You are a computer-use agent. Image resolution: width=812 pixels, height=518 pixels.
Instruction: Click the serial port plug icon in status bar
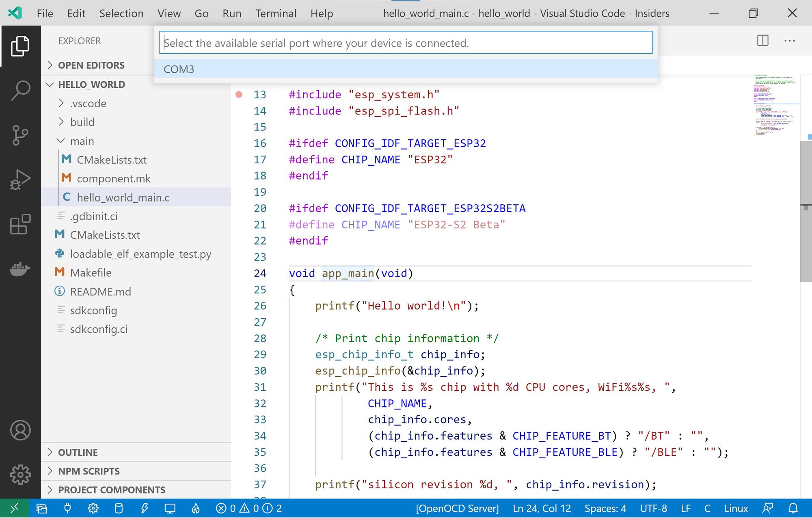[67, 508]
